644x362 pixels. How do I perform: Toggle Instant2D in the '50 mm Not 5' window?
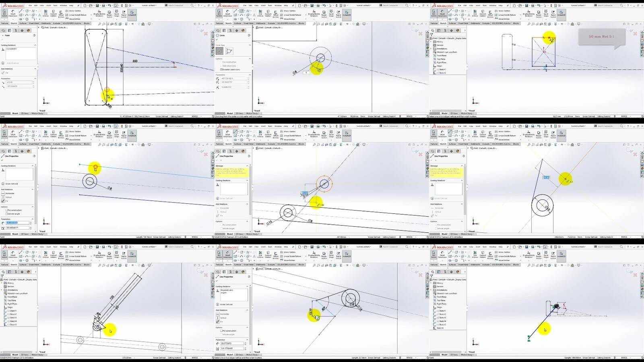[561, 13]
